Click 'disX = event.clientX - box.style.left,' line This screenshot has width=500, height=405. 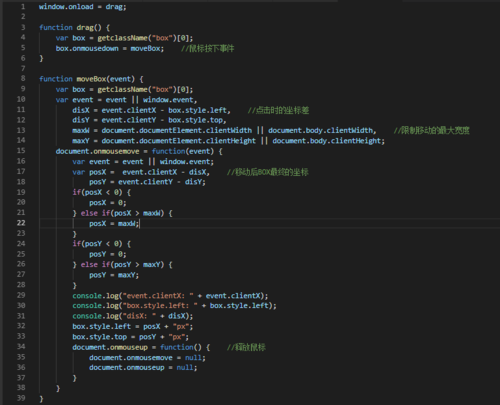(151, 110)
